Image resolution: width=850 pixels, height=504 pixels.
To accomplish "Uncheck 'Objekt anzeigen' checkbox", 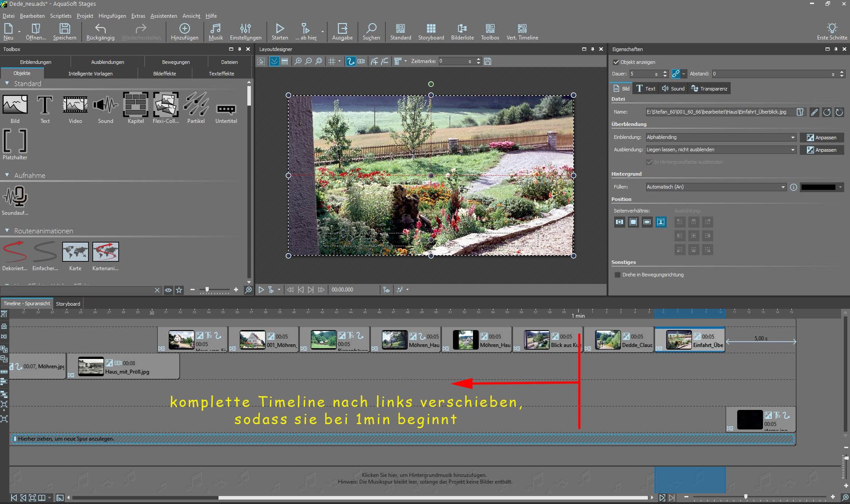I will pyautogui.click(x=616, y=62).
